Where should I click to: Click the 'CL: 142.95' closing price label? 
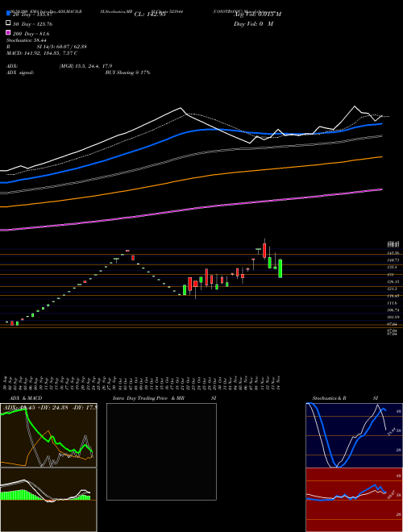[x=150, y=15]
